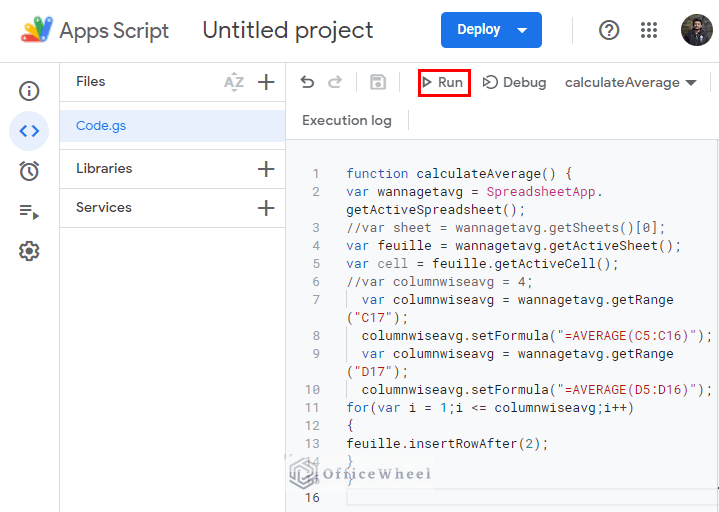Open the Google apps grid launcher
The width and height of the screenshot is (719, 512).
point(649,30)
